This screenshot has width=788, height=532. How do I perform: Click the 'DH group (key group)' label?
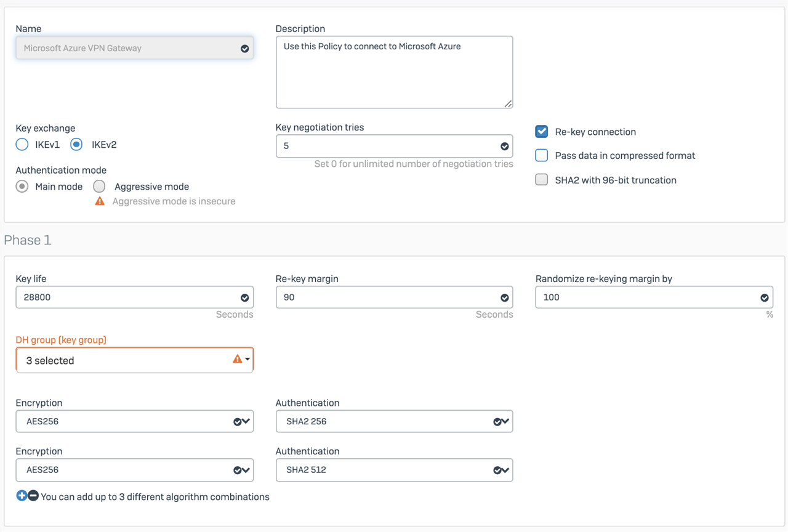pos(61,340)
